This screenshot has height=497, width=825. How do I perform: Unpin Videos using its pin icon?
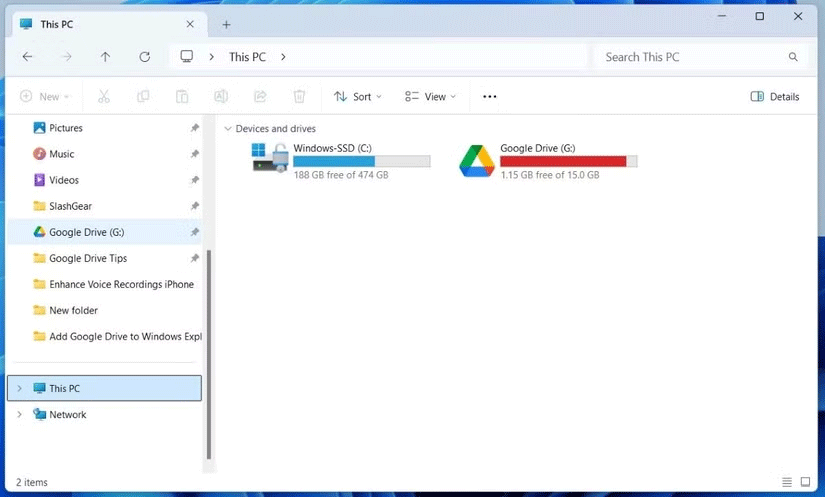point(195,180)
